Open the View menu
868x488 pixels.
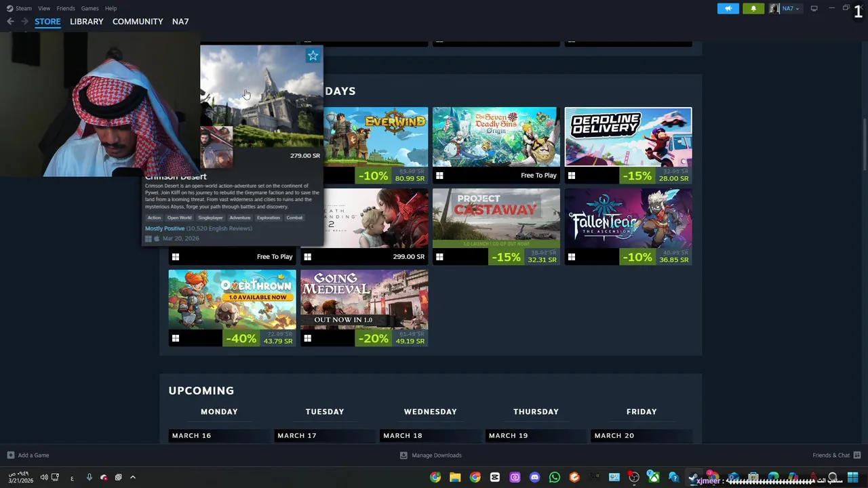(x=44, y=8)
